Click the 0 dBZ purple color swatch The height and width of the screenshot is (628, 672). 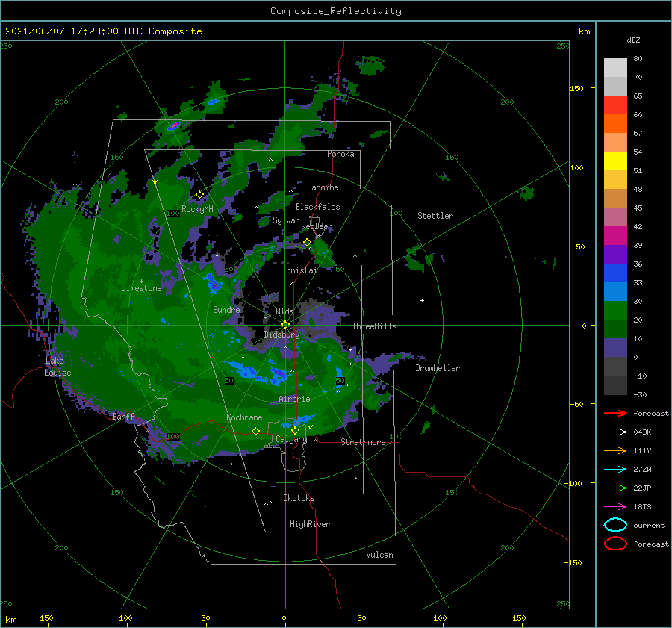[x=615, y=348]
